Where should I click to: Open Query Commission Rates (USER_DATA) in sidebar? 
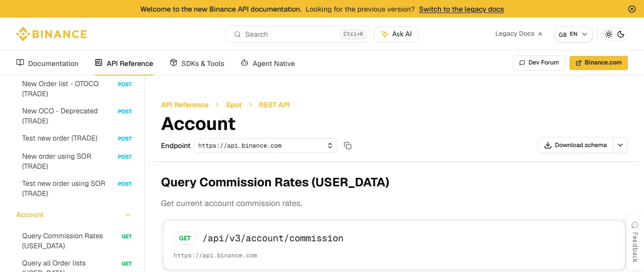click(77, 241)
